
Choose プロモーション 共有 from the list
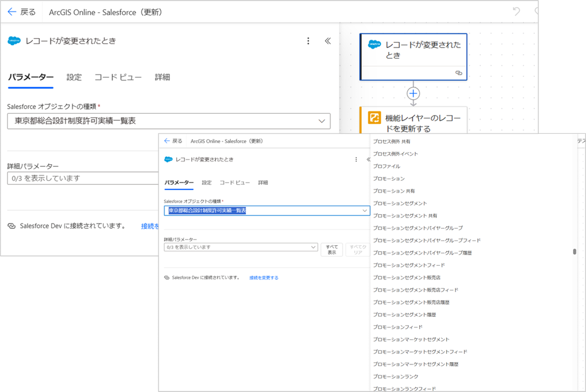coord(394,191)
